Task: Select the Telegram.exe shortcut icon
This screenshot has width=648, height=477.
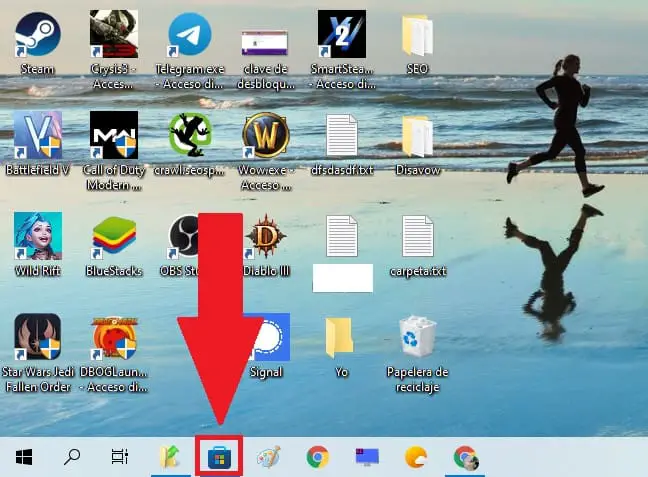Action: (190, 34)
